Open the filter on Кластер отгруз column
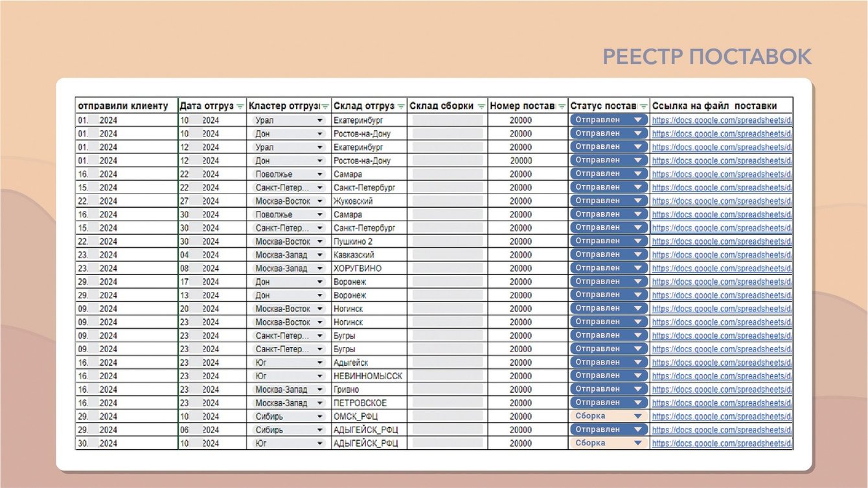The height and width of the screenshot is (488, 868). 325,106
